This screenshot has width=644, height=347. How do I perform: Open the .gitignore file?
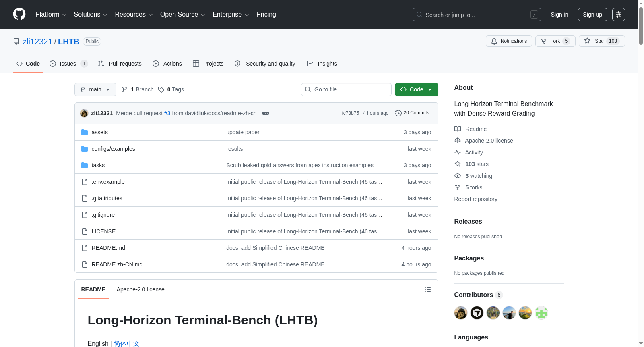[x=103, y=215]
